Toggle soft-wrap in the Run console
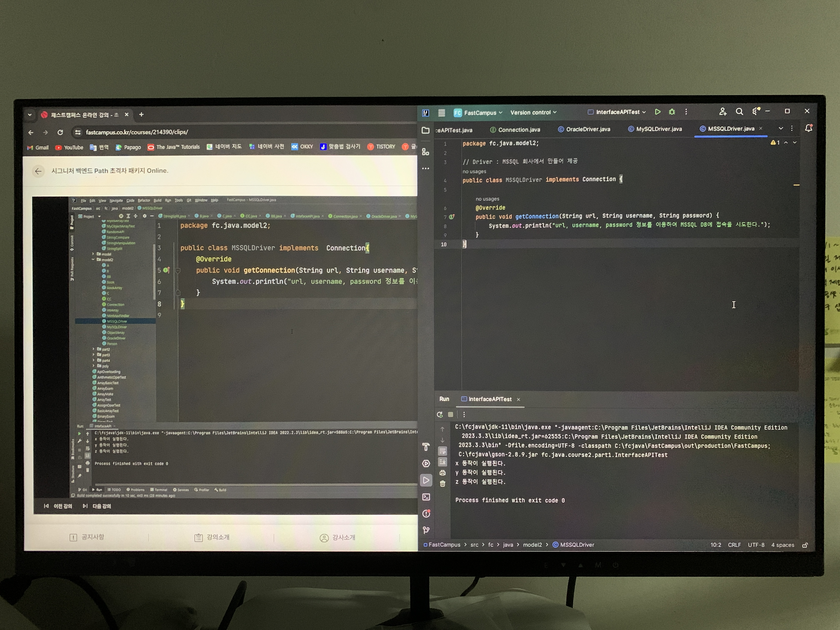This screenshot has width=840, height=630. (442, 451)
